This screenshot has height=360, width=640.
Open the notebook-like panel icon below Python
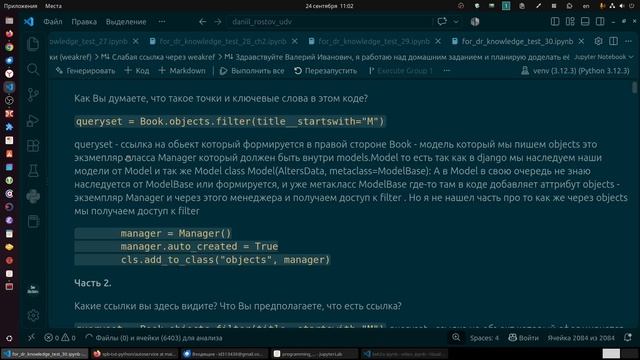pos(33,222)
